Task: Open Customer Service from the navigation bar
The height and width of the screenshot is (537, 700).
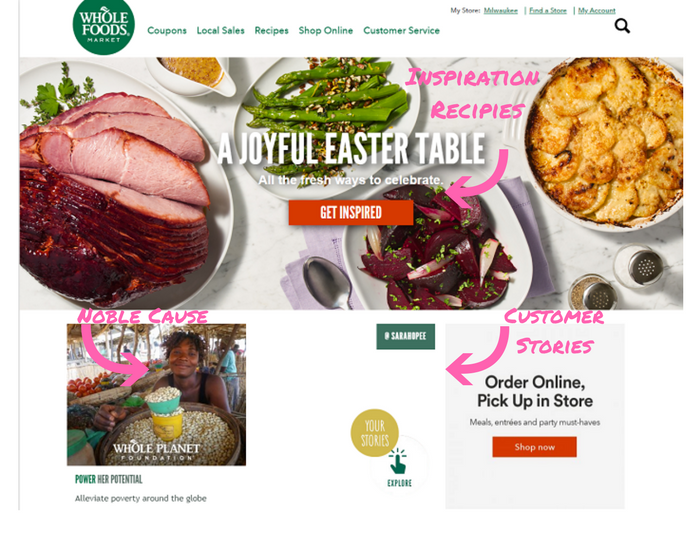Action: point(401,30)
